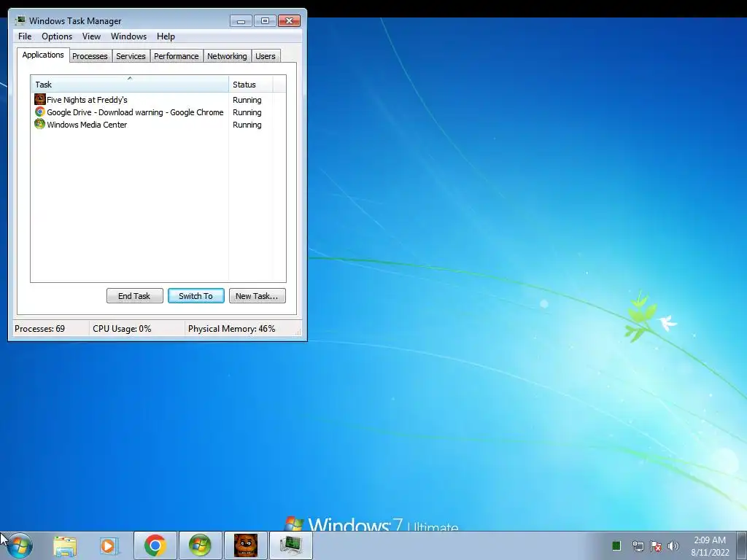Click the Processes: 69 status bar entry

[x=40, y=329]
